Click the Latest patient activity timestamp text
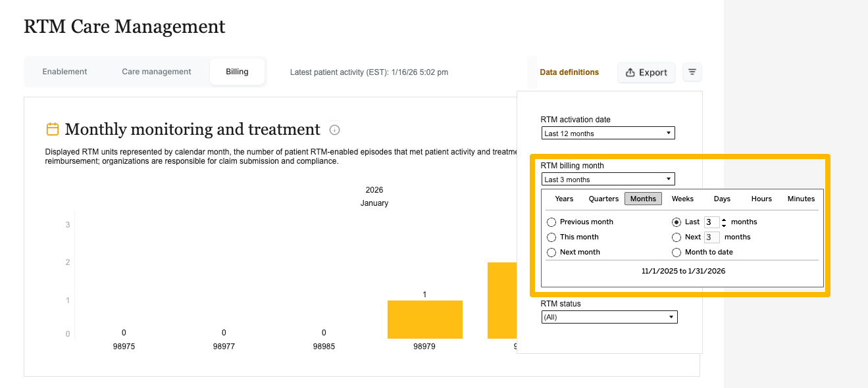This screenshot has width=868, height=388. (x=369, y=72)
